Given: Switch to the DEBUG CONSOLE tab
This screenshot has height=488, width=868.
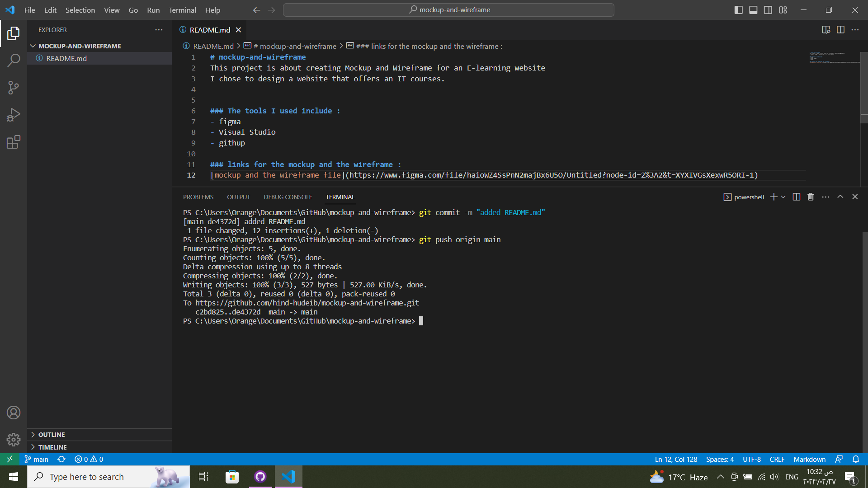Looking at the screenshot, I should pyautogui.click(x=288, y=197).
